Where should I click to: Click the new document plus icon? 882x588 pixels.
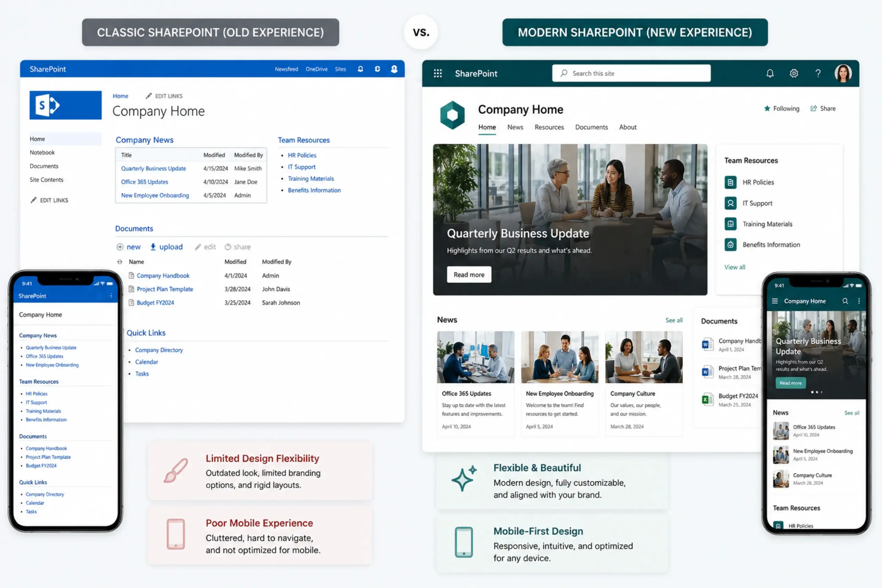[x=120, y=247]
